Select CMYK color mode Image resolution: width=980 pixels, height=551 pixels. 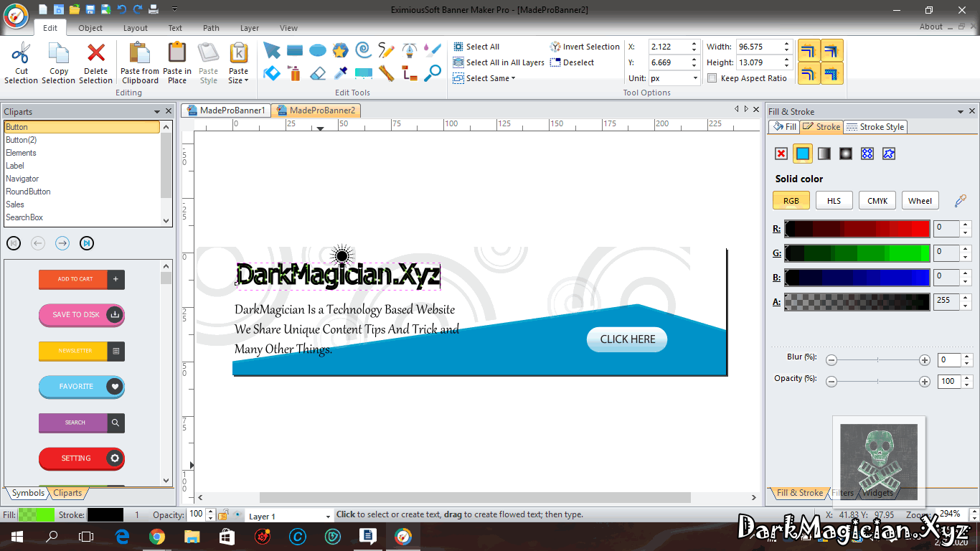pos(877,201)
